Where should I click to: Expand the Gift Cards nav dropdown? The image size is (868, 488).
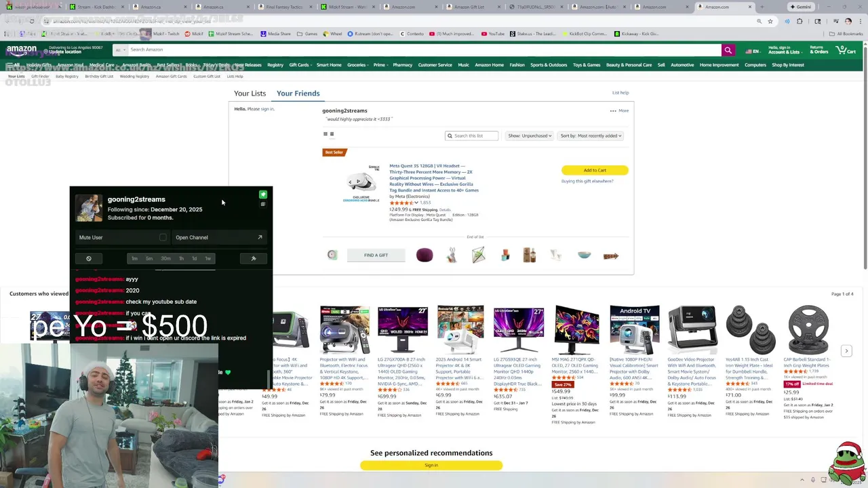pyautogui.click(x=300, y=65)
